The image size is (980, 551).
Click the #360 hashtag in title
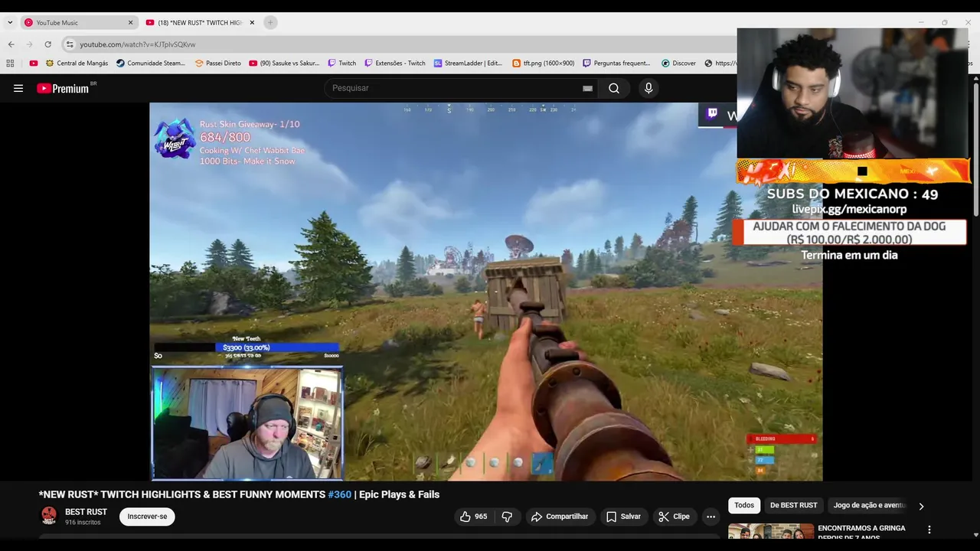[x=340, y=494]
